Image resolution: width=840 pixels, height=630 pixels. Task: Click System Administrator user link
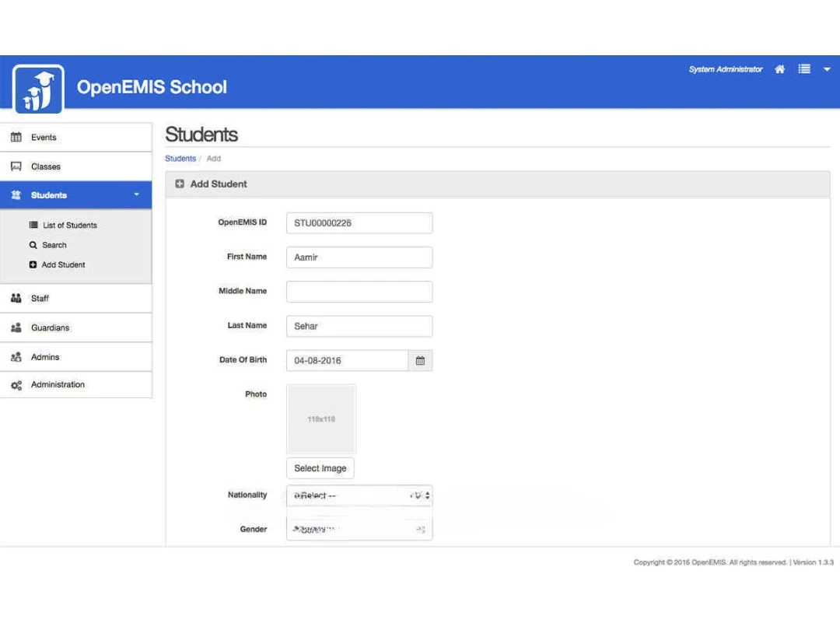coord(726,69)
